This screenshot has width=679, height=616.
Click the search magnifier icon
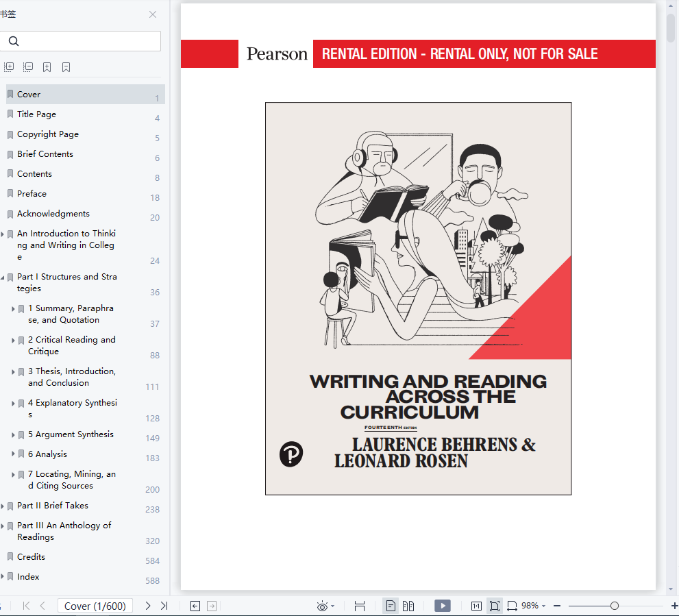(x=14, y=41)
